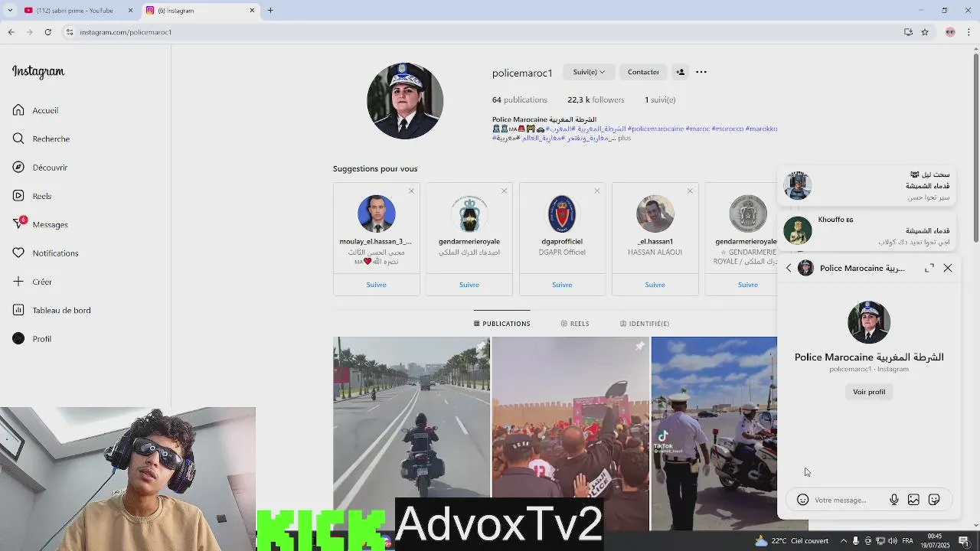Click Voir profil in the chat
This screenshot has height=551, width=980.
(869, 392)
